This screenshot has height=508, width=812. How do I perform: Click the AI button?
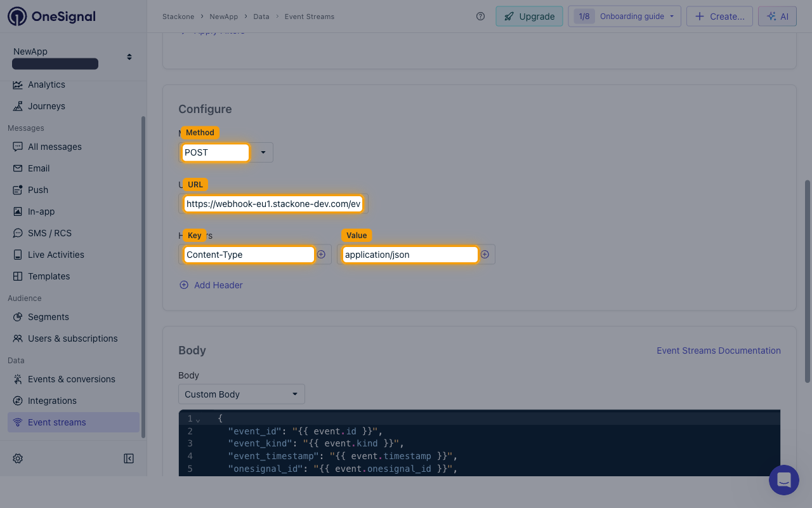[x=777, y=17]
